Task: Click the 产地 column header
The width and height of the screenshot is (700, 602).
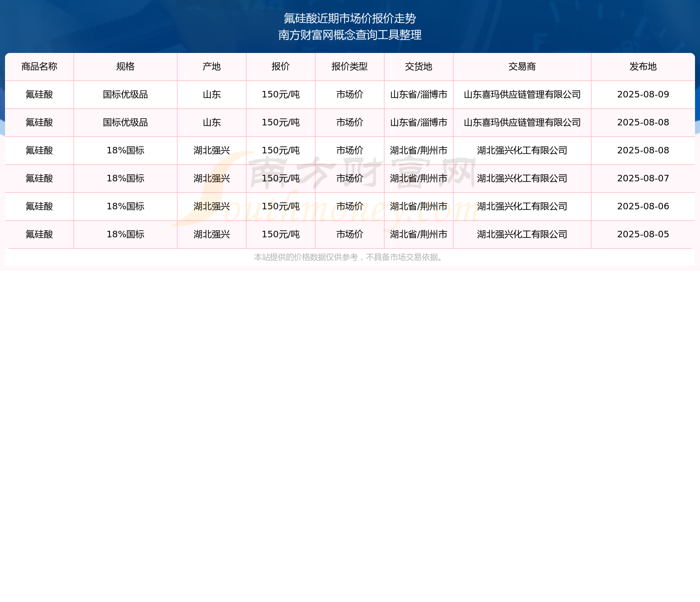Action: pyautogui.click(x=212, y=66)
